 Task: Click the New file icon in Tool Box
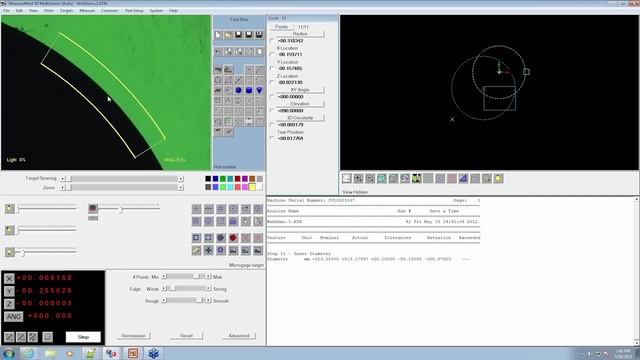click(218, 35)
